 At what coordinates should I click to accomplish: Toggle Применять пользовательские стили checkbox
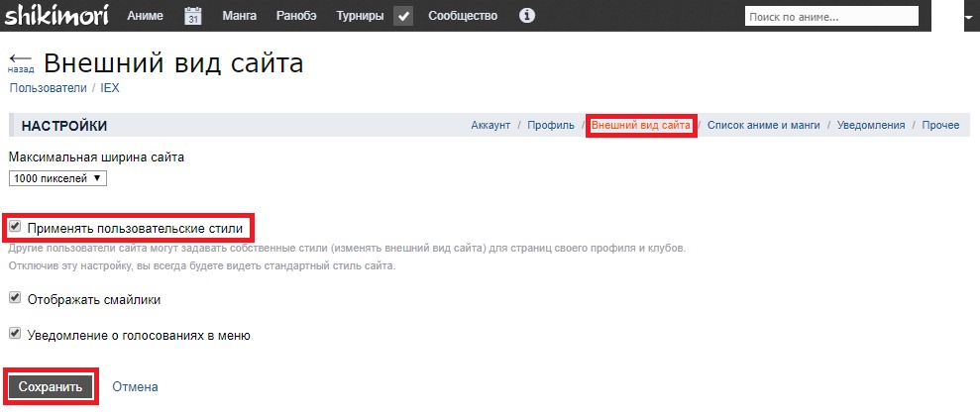click(x=15, y=227)
